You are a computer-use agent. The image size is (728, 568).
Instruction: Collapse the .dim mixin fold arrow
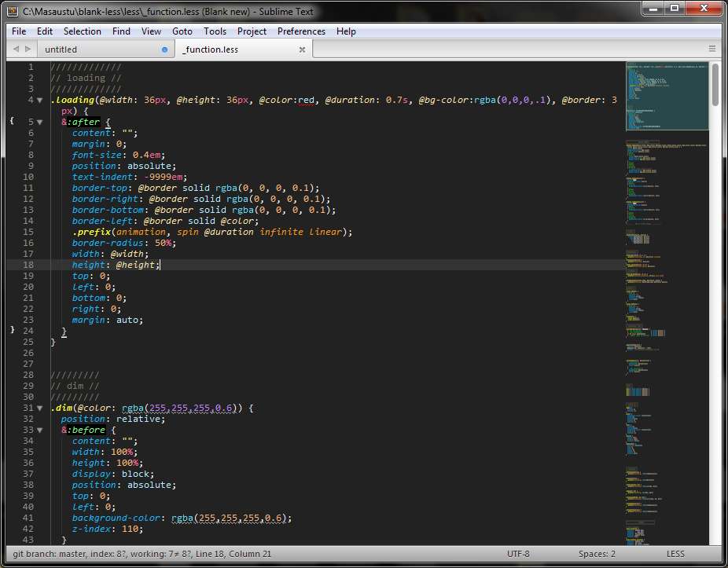click(x=40, y=408)
